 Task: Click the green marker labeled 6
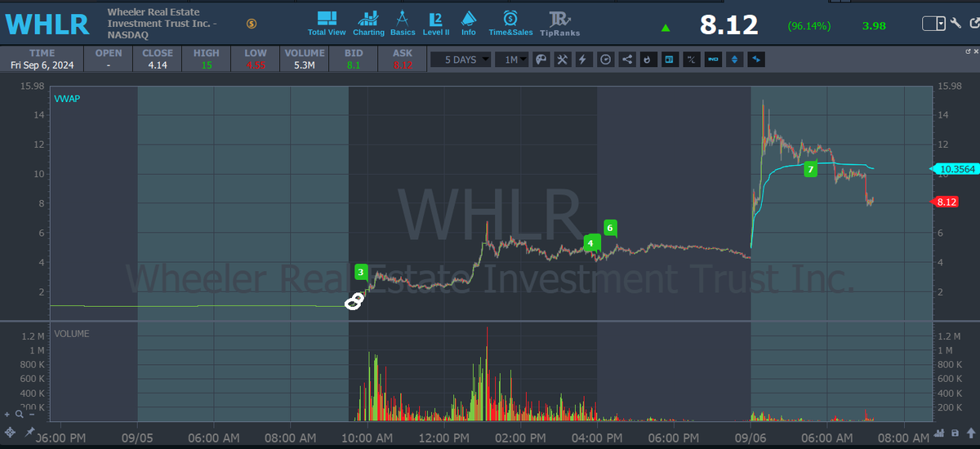(x=610, y=227)
